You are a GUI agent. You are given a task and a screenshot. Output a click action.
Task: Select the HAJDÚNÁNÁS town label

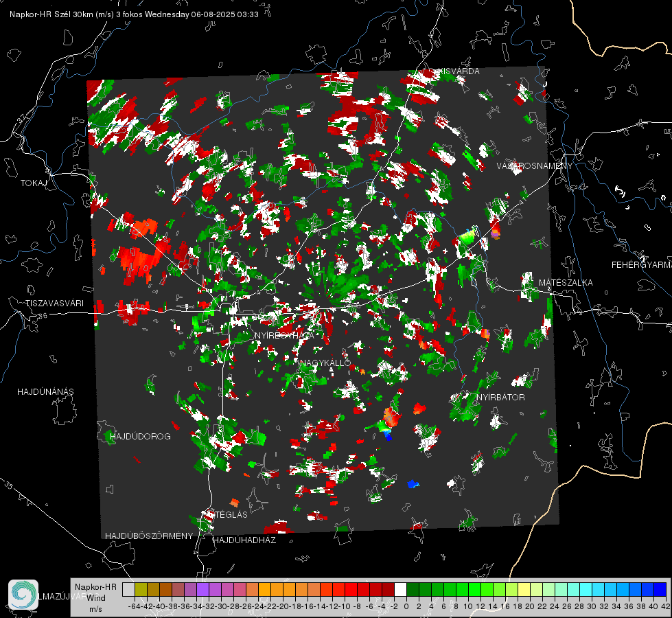pyautogui.click(x=45, y=392)
